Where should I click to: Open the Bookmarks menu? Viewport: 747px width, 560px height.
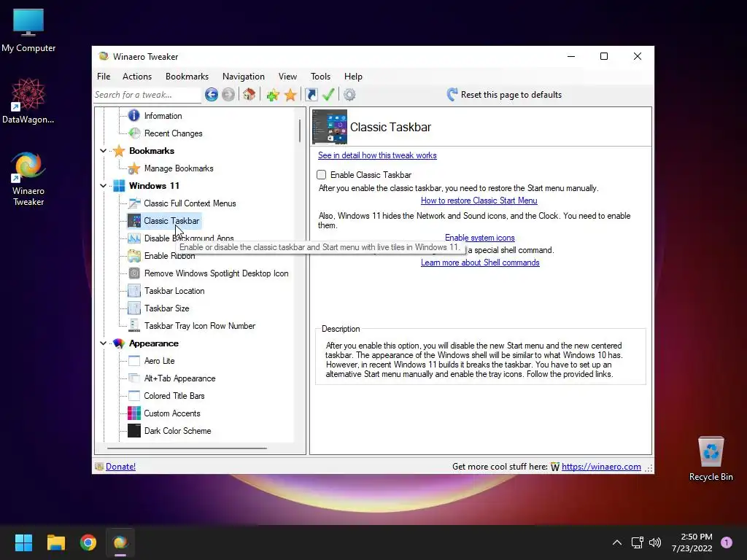tap(187, 76)
